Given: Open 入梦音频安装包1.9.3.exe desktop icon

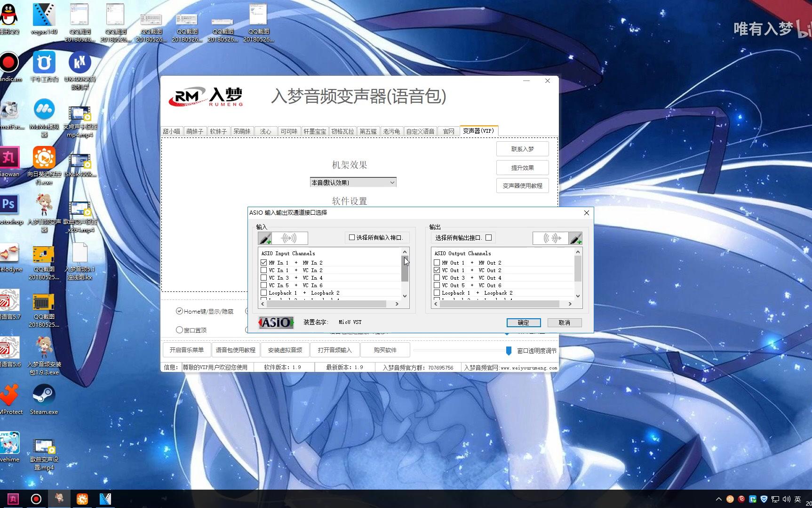Looking at the screenshot, I should [44, 356].
